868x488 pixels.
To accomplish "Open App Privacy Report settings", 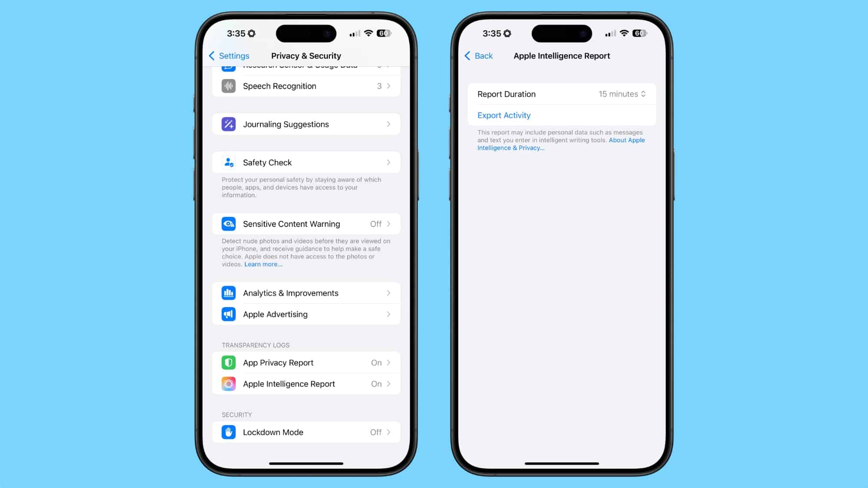I will 305,362.
